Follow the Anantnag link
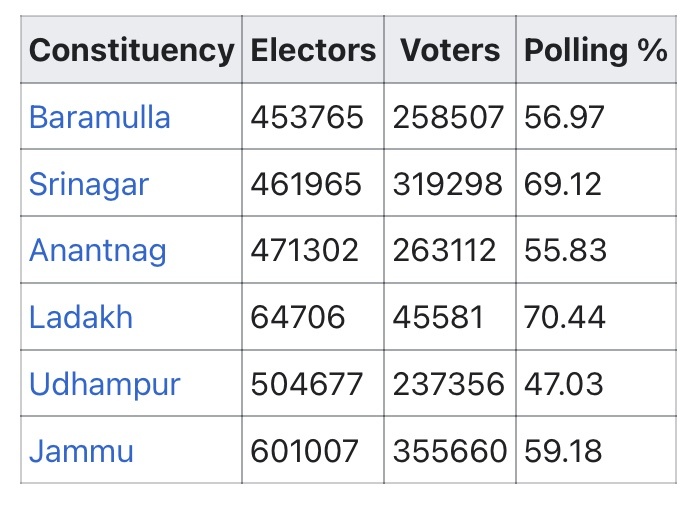This screenshot has width=697, height=506. click(x=98, y=250)
